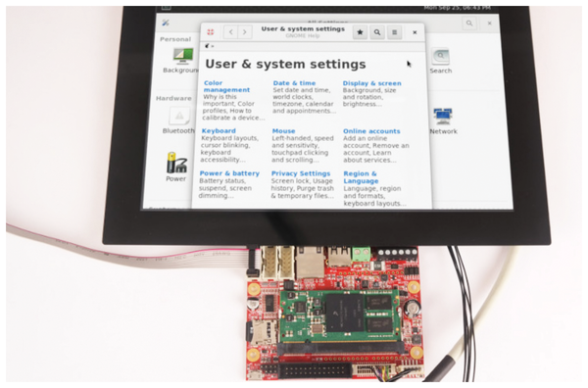This screenshot has width=588, height=388.
Task: Click the forward navigation arrow in Help
Action: (245, 32)
